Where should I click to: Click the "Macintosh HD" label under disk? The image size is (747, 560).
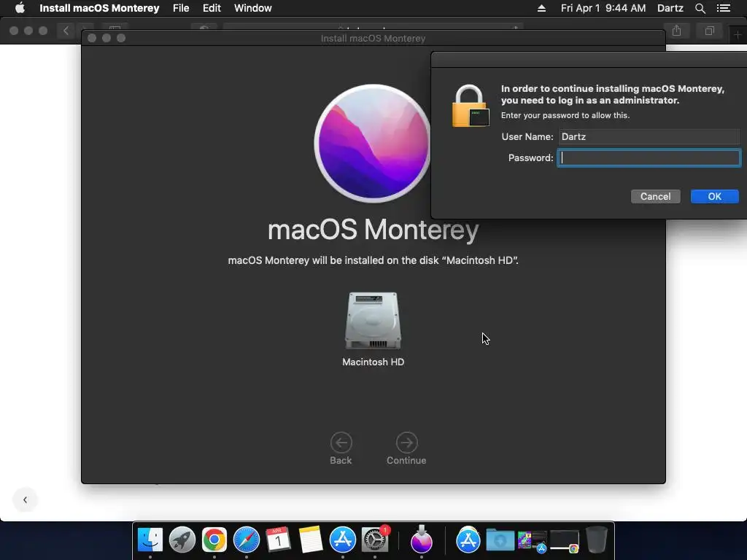click(x=373, y=362)
